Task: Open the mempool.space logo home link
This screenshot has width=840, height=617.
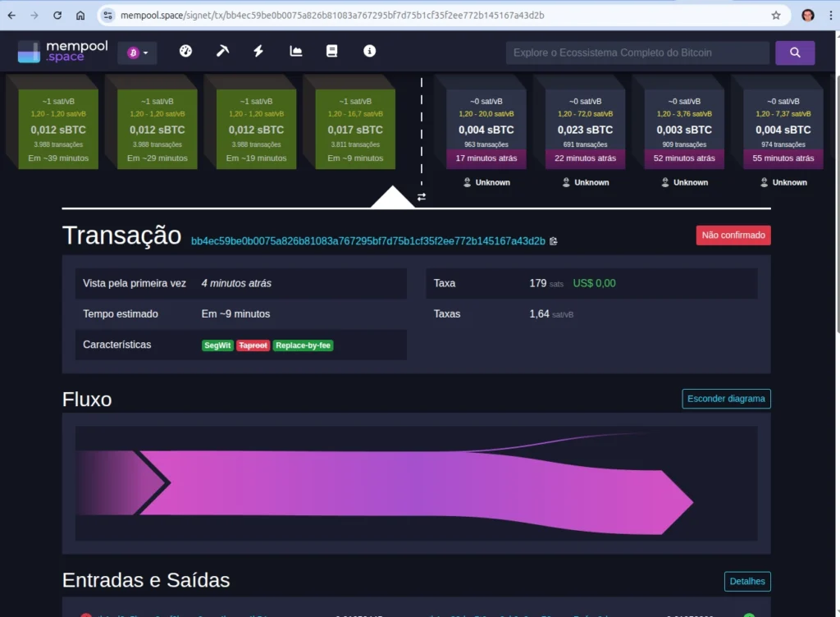Action: coord(62,51)
